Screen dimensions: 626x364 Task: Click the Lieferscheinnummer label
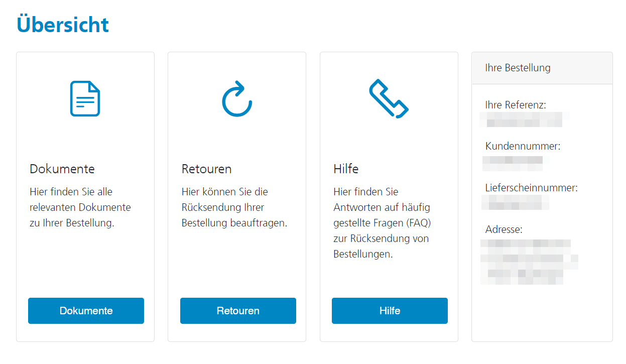[531, 188]
